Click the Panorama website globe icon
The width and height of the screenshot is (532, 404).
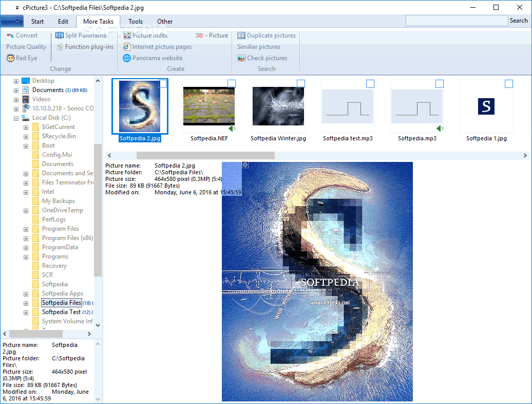coord(126,58)
